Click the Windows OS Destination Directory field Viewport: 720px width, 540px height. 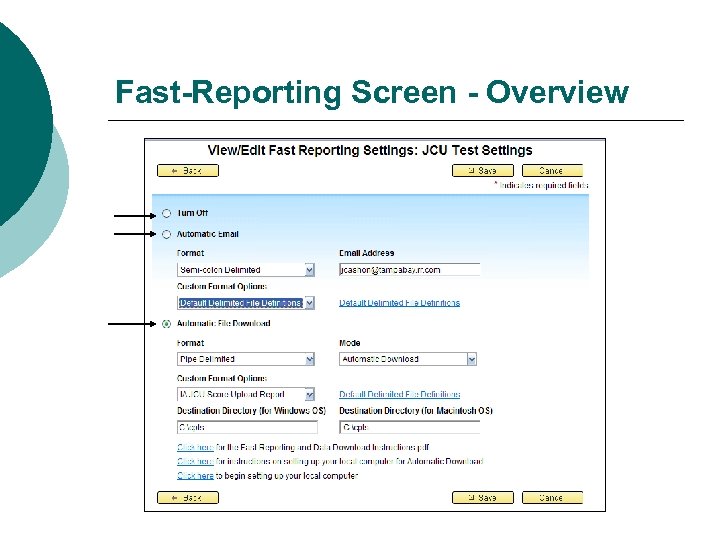pyautogui.click(x=247, y=428)
